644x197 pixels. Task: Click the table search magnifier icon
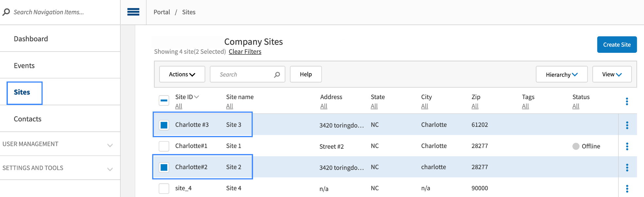[277, 75]
